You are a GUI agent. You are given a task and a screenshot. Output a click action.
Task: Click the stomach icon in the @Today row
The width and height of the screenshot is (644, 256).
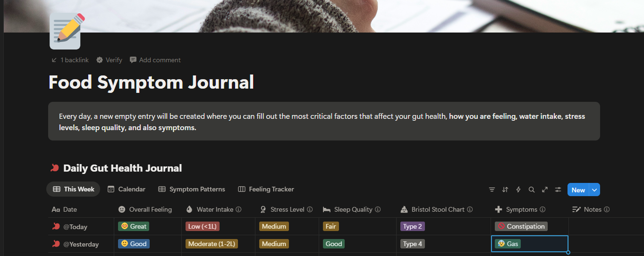point(56,226)
